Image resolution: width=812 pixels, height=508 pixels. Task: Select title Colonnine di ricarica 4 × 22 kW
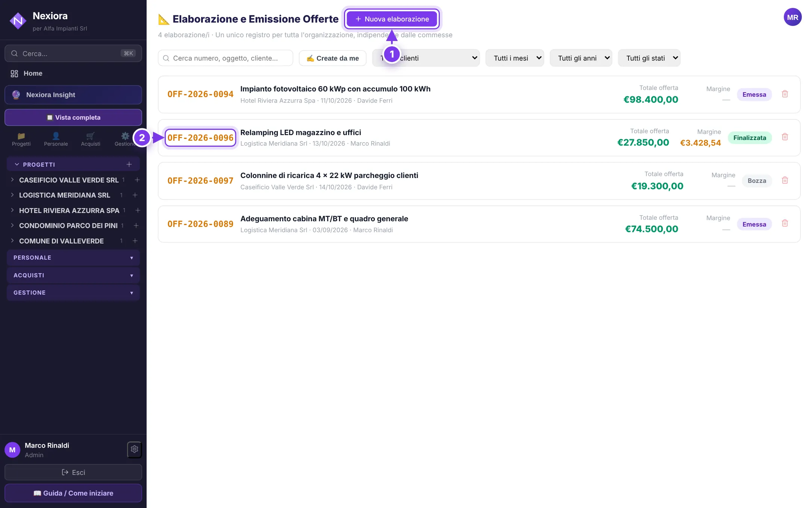[329, 175]
